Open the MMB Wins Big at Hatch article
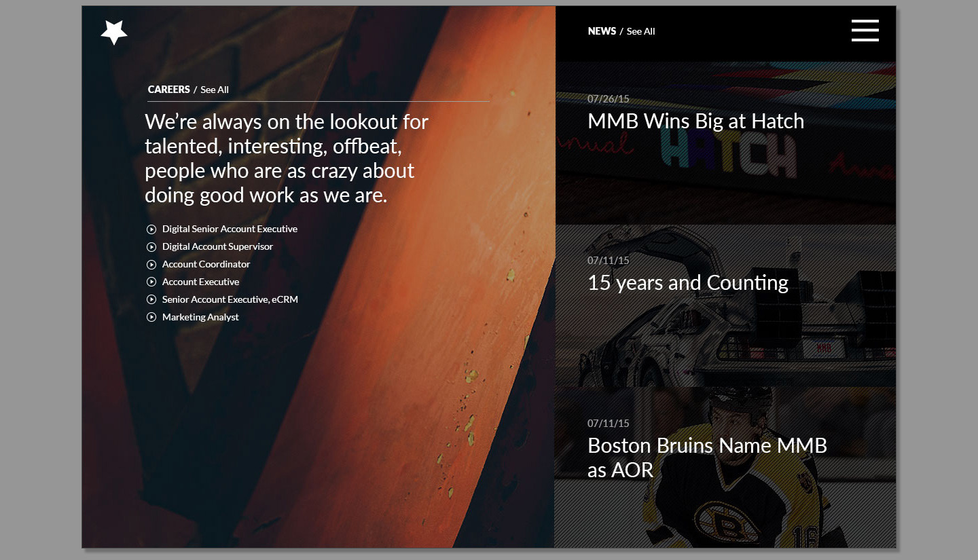This screenshot has height=560, width=978. click(695, 122)
